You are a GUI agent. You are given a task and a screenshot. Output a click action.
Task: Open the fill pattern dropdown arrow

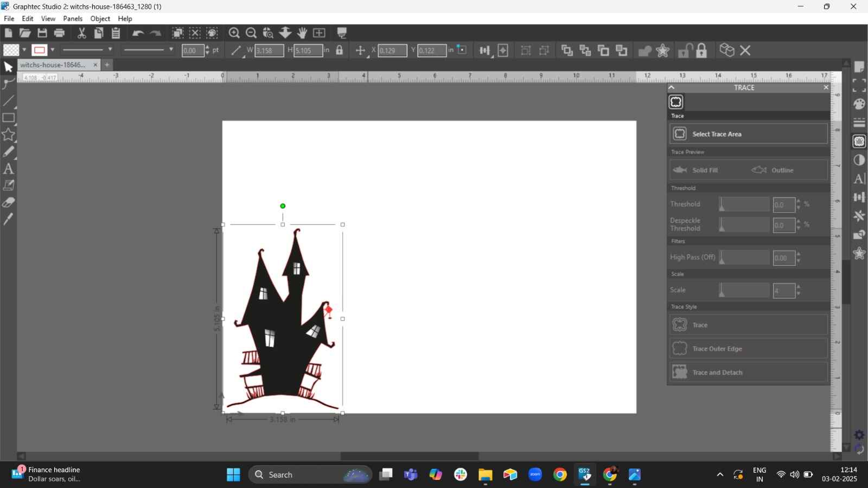[x=24, y=50]
